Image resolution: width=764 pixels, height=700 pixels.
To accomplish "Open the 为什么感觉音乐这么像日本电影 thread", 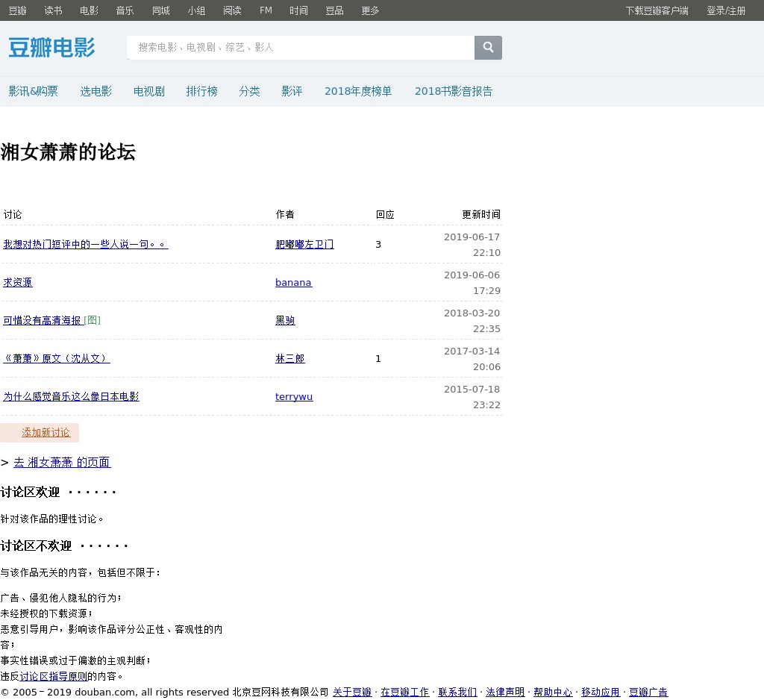I will pyautogui.click(x=71, y=396).
